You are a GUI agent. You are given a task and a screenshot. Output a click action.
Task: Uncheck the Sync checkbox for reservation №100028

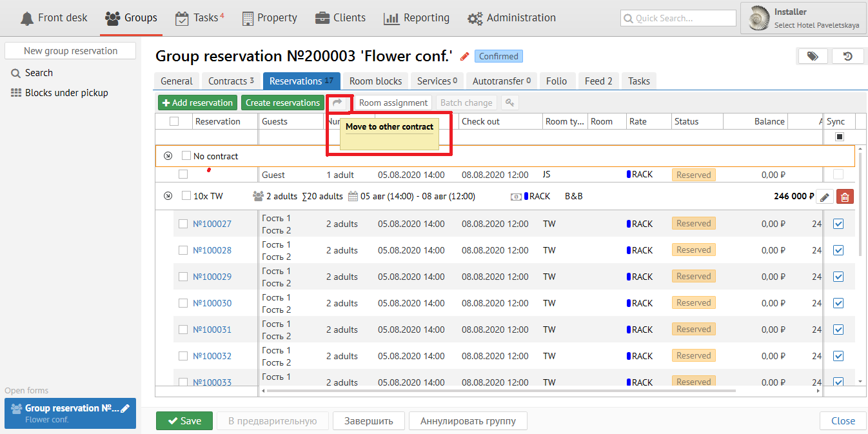coord(838,250)
